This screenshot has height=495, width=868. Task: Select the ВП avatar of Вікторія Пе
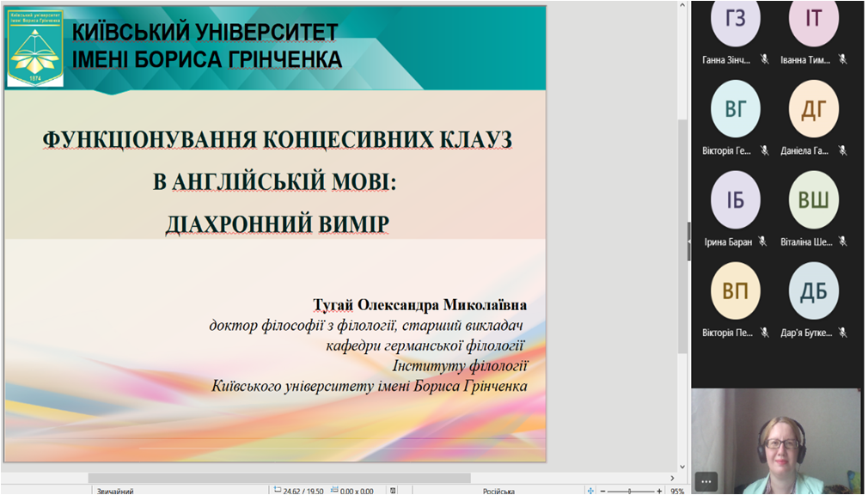[x=736, y=290]
